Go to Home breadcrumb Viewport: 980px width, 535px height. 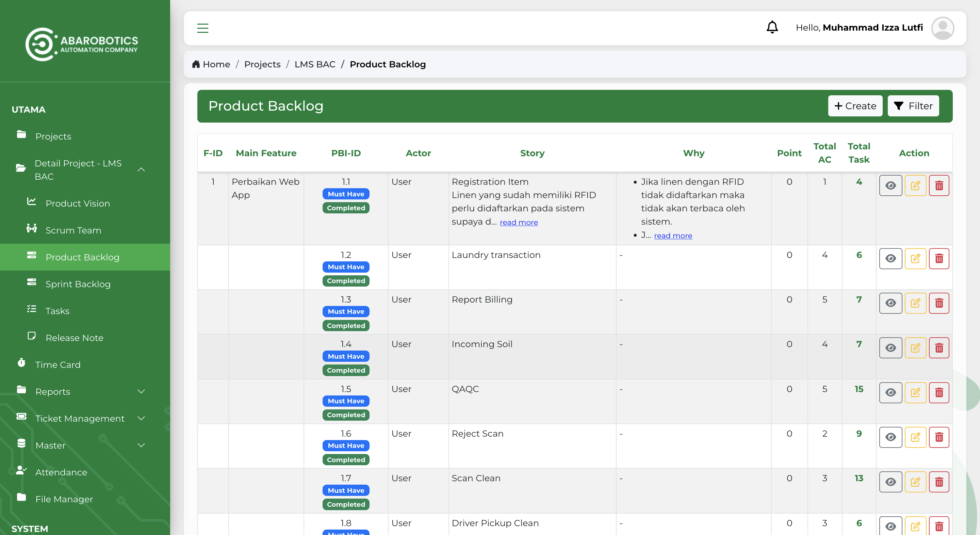coord(211,64)
